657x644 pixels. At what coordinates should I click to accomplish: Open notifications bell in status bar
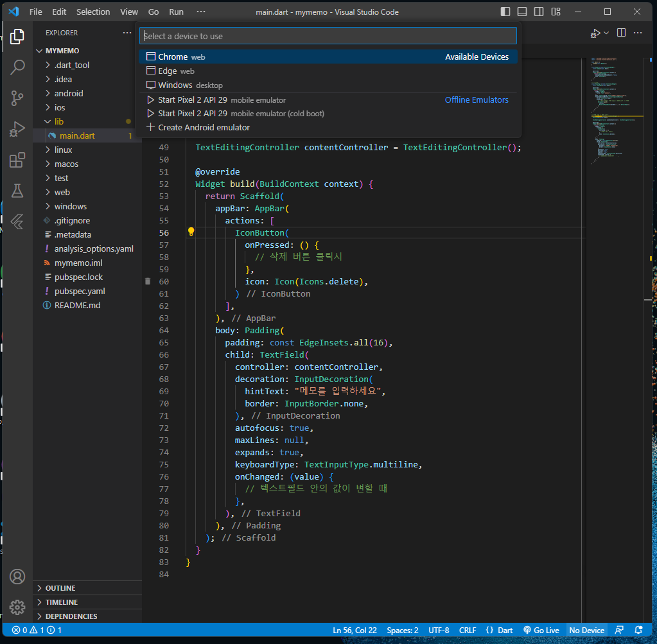[638, 630]
